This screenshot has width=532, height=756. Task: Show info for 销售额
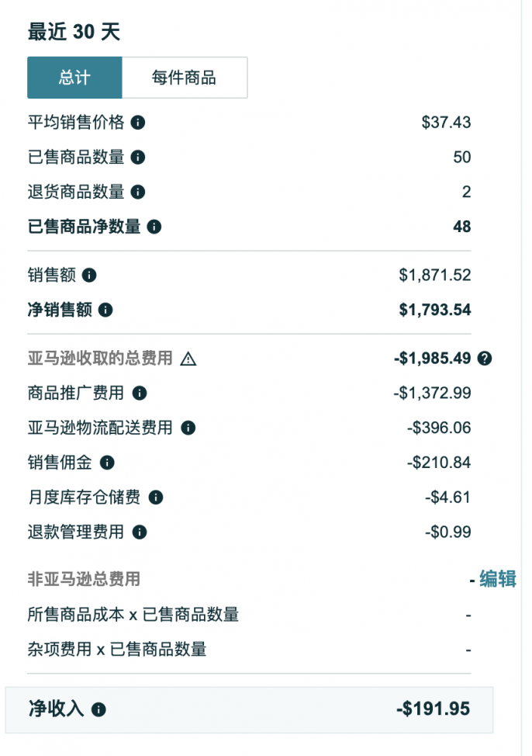89,276
